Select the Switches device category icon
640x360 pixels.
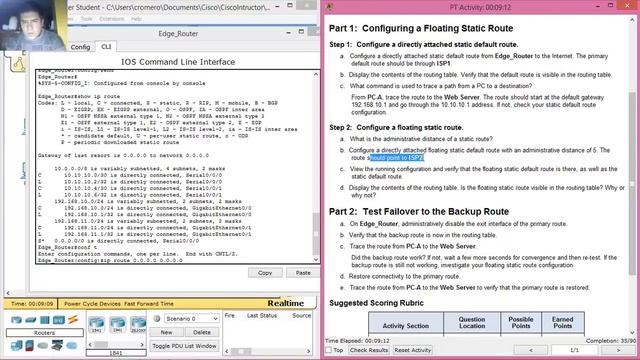(31, 320)
